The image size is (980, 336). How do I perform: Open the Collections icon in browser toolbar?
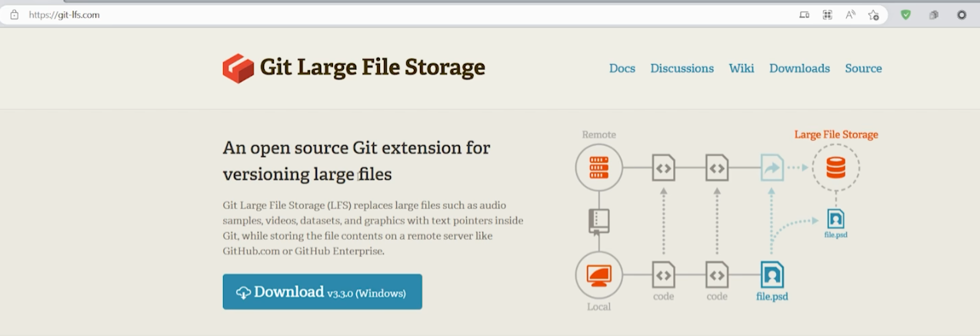click(x=933, y=15)
